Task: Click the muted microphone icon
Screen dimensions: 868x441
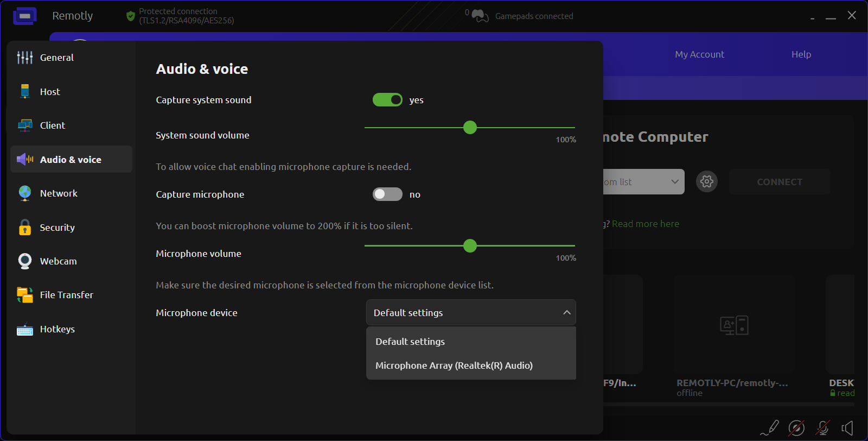Action: [x=822, y=428]
